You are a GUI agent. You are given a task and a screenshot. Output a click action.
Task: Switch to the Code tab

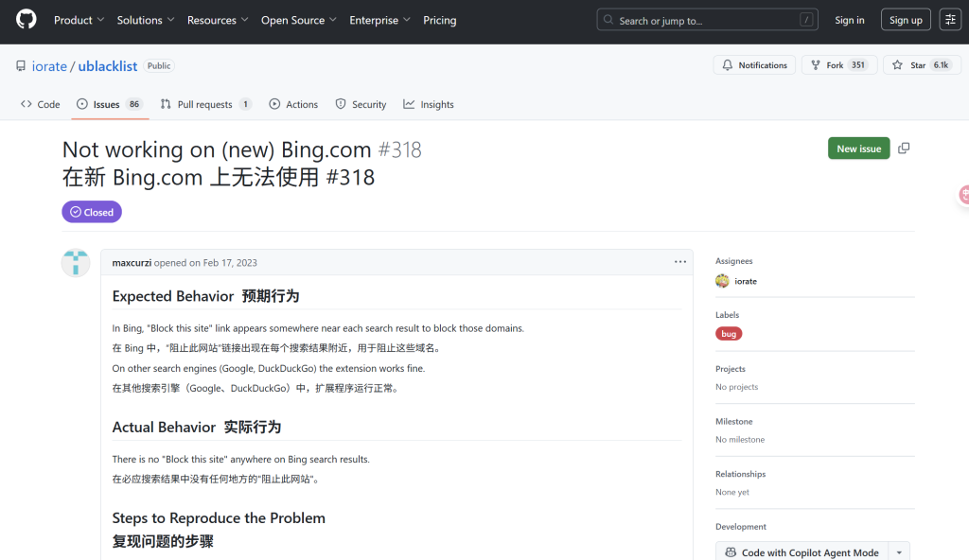[x=40, y=104]
